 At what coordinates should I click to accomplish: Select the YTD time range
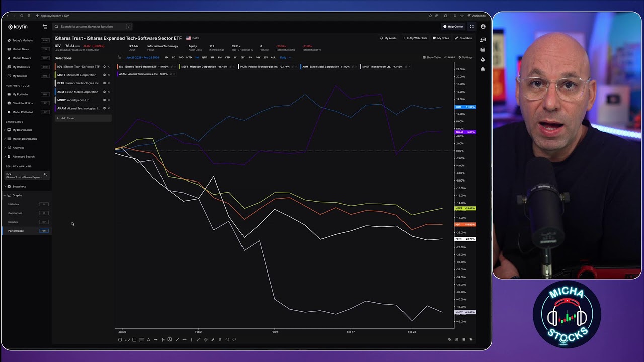coord(227,57)
